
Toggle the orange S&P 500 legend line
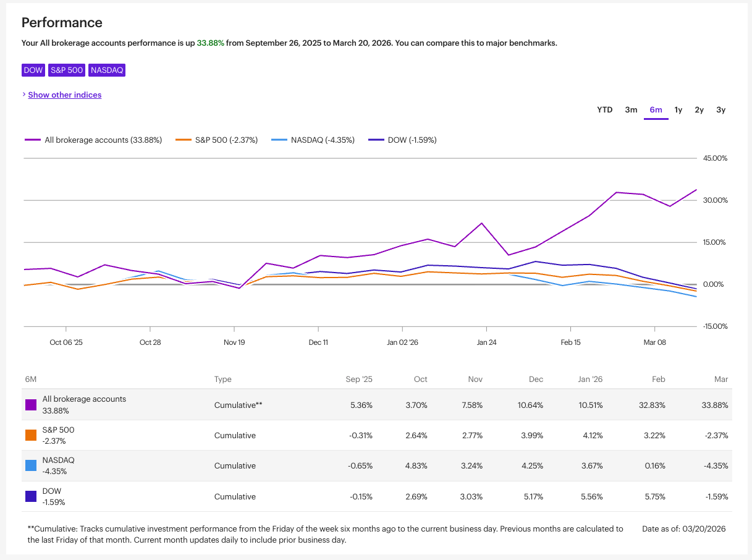[x=216, y=140]
